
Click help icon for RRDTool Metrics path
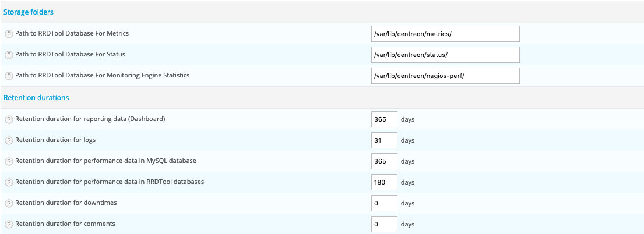[9, 34]
